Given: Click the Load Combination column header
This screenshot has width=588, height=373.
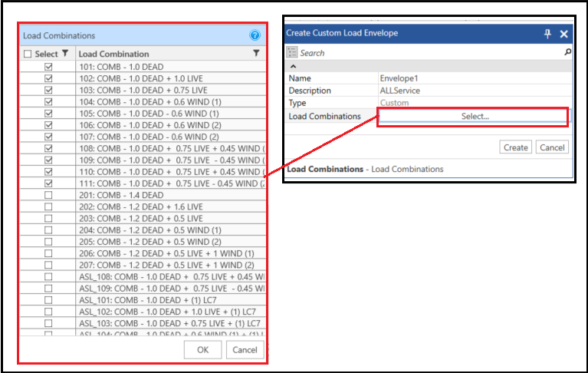Looking at the screenshot, I should tap(113, 54).
